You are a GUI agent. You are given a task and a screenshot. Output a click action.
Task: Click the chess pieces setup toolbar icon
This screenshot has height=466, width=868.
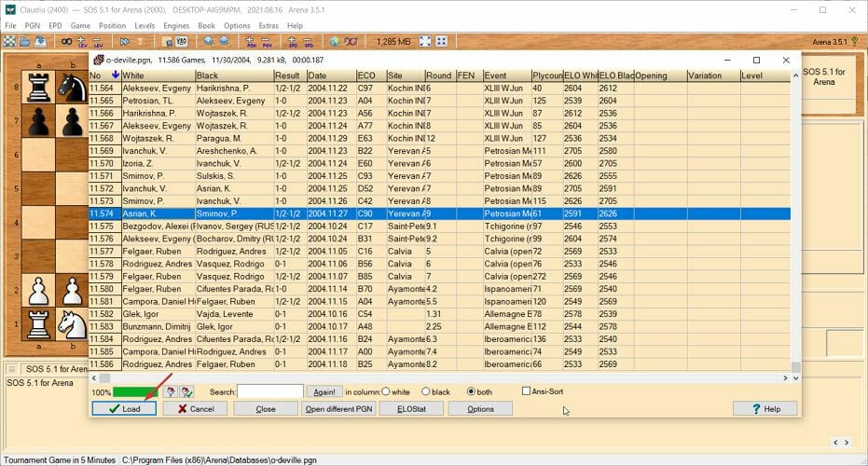click(182, 42)
